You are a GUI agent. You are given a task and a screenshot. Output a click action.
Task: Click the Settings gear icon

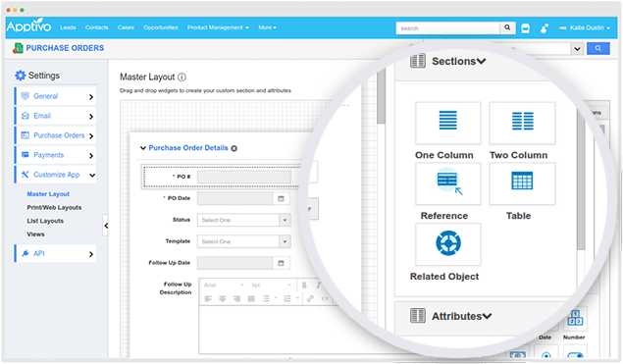pos(20,76)
